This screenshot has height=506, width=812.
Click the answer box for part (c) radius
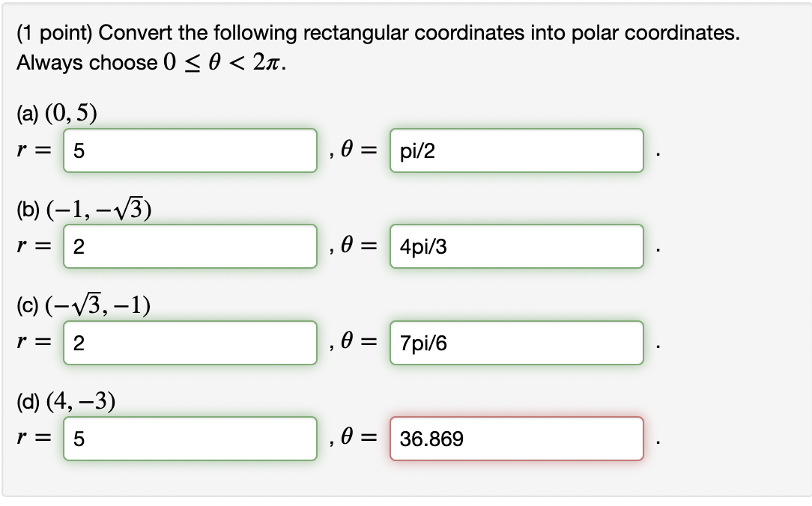tap(189, 343)
